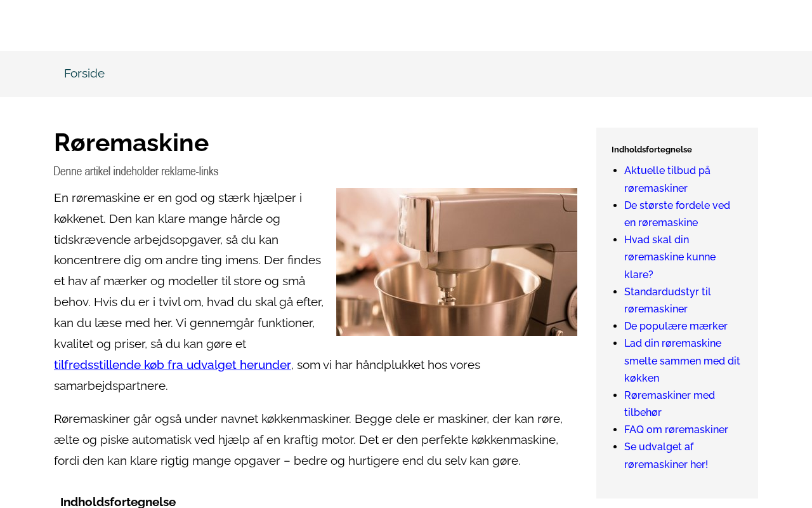Screen dimensions: 812x508
Task: Navigate to 'De populære mærker' section
Action: point(676,326)
